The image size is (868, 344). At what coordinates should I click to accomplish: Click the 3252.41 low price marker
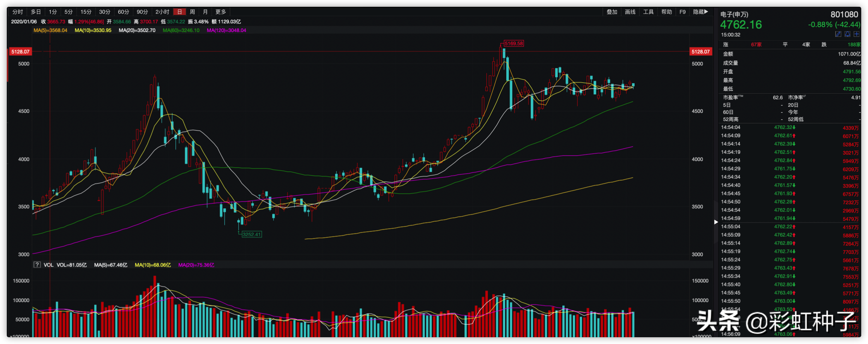click(x=251, y=234)
